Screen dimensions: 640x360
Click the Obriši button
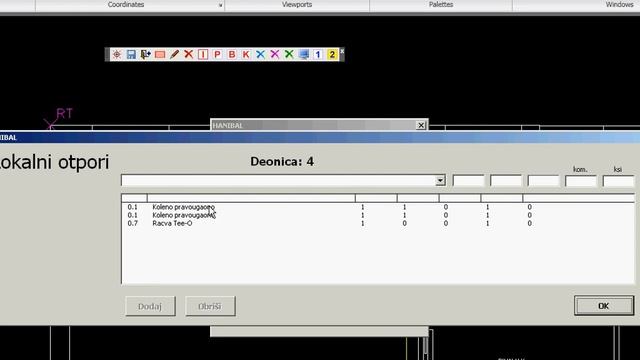[x=210, y=306]
